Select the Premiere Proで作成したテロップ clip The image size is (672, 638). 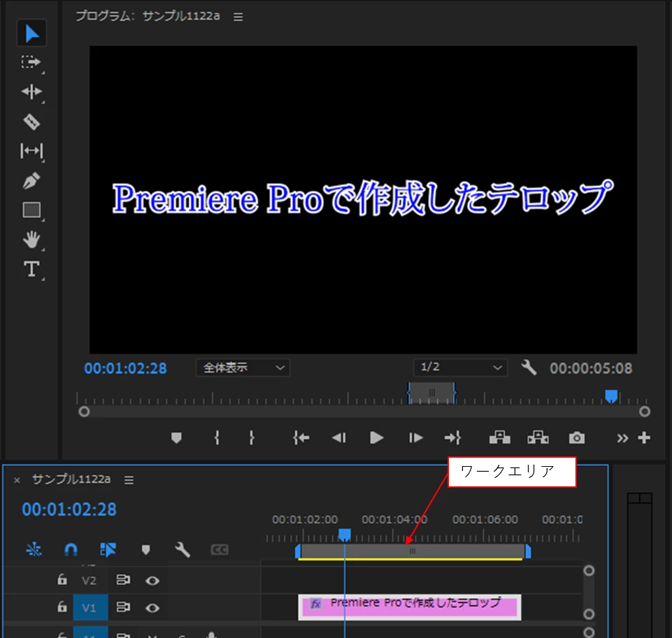pos(410,607)
